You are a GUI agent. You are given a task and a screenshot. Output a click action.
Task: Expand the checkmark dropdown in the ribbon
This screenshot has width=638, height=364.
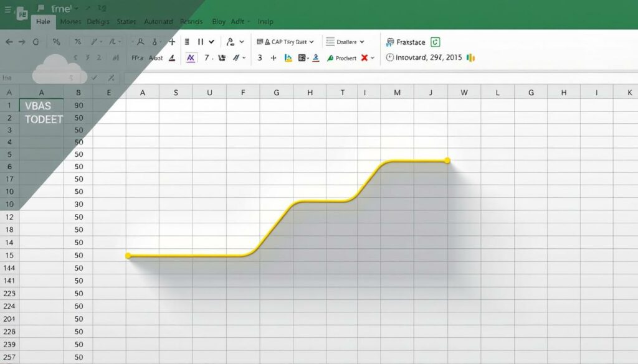click(212, 42)
